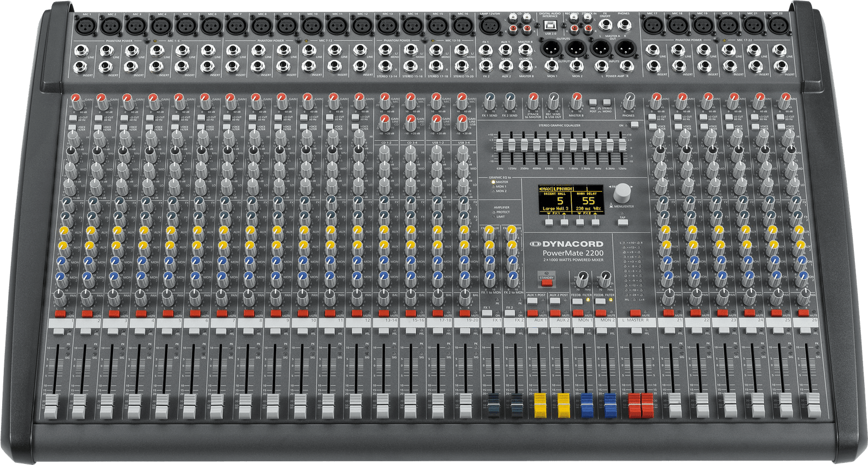868x465 pixels.
Task: Click the red MASTER L fader
Action: pyautogui.click(x=634, y=405)
